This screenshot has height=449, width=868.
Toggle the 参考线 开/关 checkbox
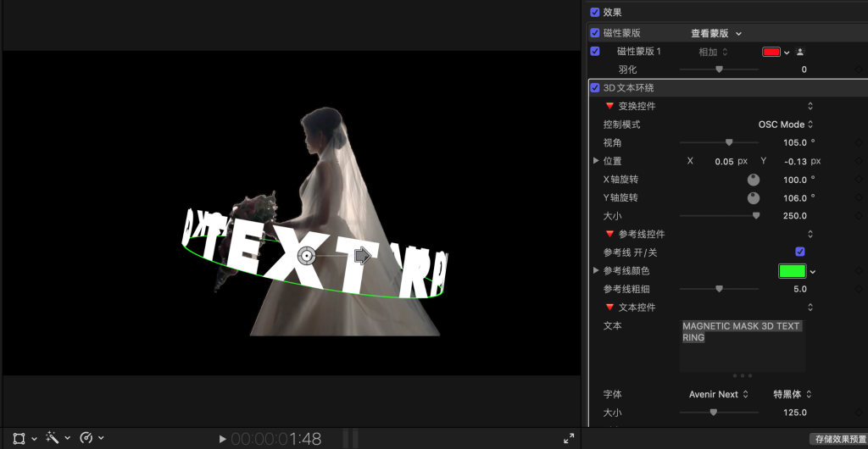tap(799, 252)
